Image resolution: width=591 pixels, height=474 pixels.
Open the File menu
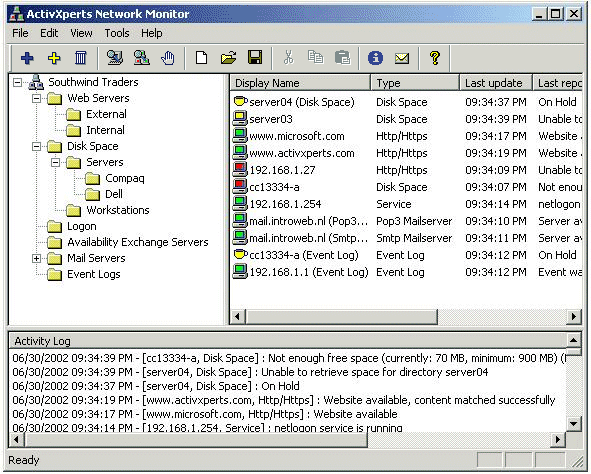pos(20,33)
